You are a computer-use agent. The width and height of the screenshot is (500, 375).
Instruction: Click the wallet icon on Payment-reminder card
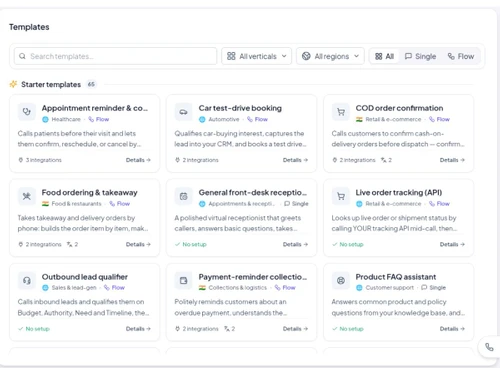(183, 281)
